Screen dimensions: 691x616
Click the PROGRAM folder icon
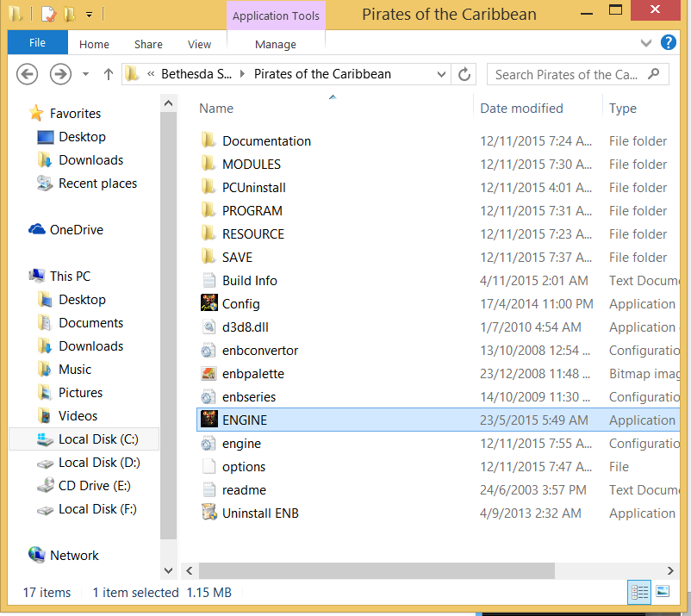(209, 210)
